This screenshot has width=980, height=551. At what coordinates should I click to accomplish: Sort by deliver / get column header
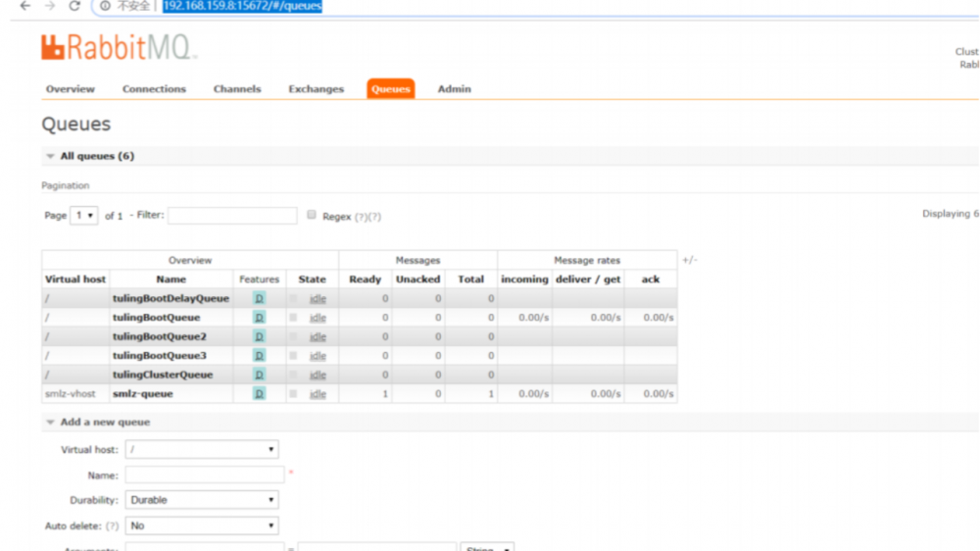coord(588,279)
